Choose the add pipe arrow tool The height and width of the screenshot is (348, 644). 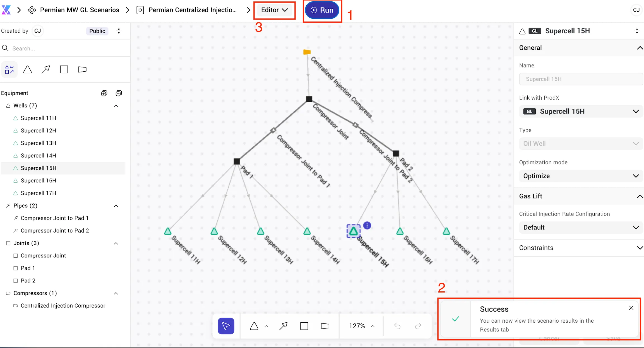coord(283,326)
